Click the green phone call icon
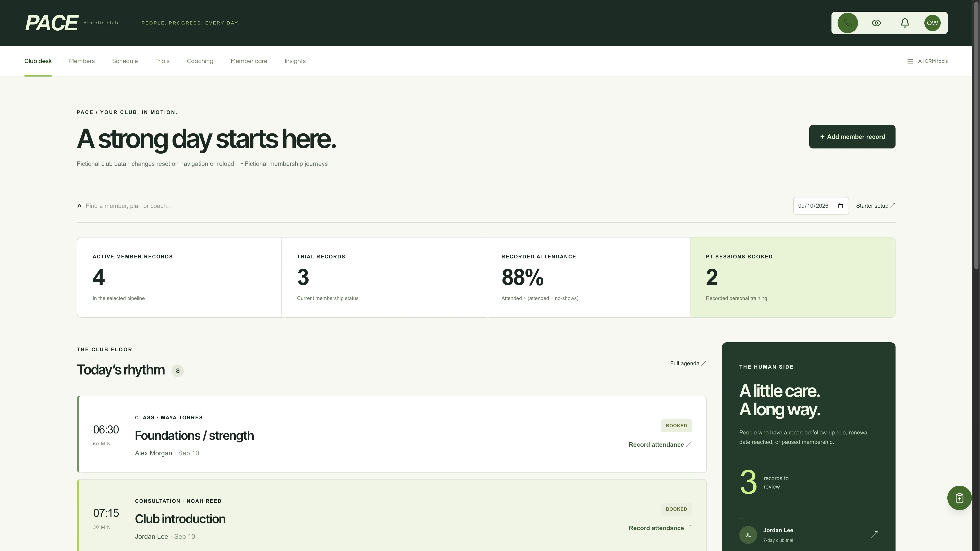This screenshot has height=551, width=980. pyautogui.click(x=847, y=23)
